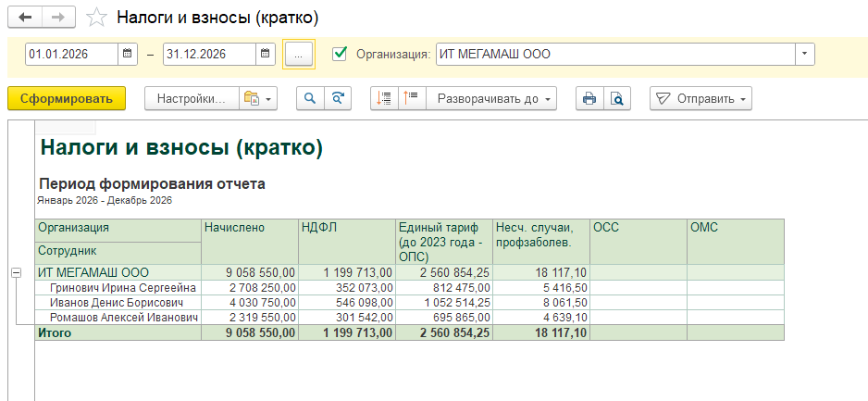Open the Организация dropdown list
This screenshot has width=868, height=401.
(x=804, y=55)
